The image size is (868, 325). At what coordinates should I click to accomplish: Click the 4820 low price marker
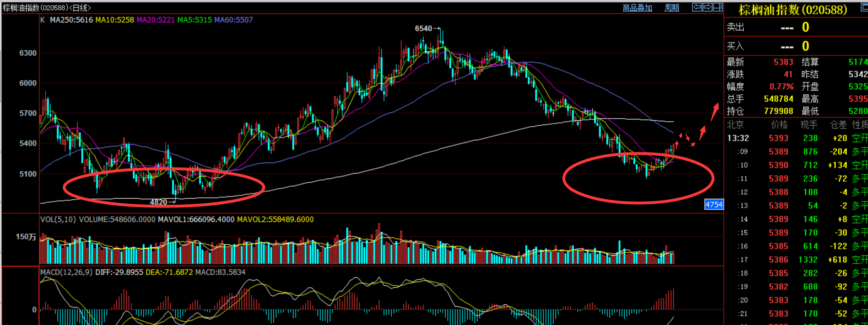159,202
